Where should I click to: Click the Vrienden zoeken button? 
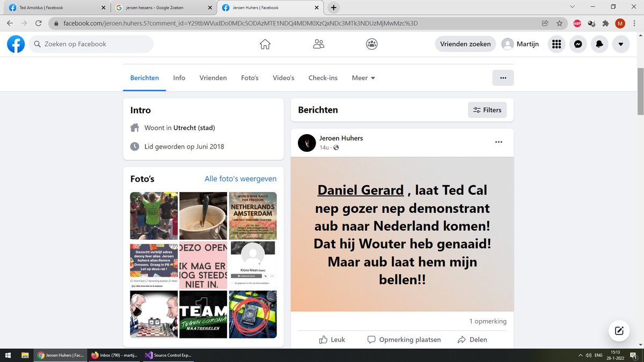(x=465, y=44)
